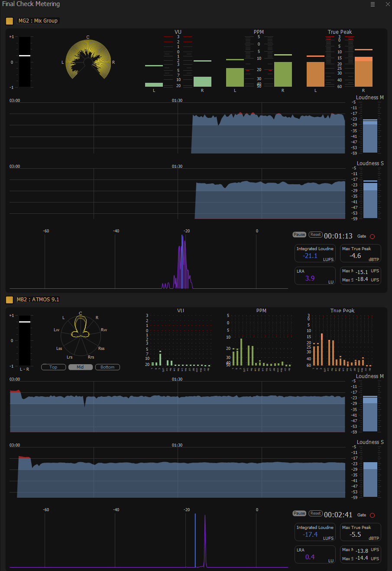Click the yellow swatch beside MB2 label
The image size is (392, 571).
click(x=9, y=299)
